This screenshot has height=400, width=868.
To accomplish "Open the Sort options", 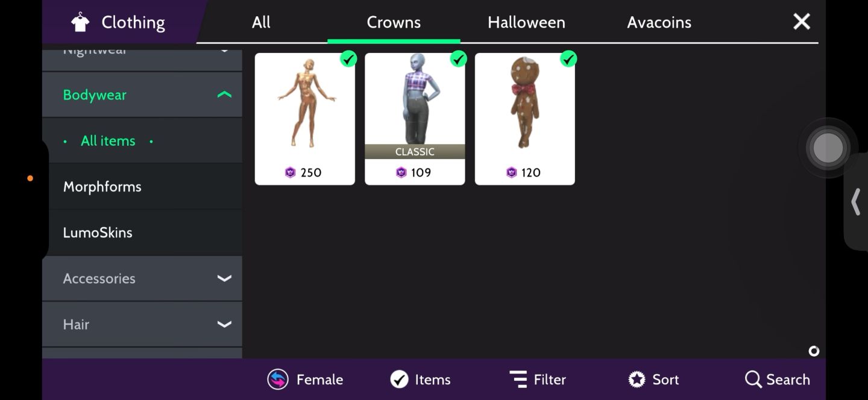I will point(665,380).
